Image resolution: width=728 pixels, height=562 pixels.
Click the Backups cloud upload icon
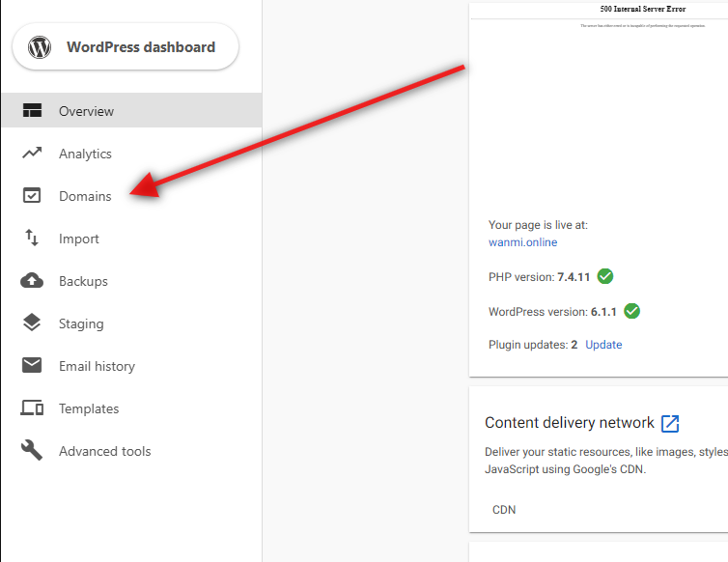coord(32,281)
